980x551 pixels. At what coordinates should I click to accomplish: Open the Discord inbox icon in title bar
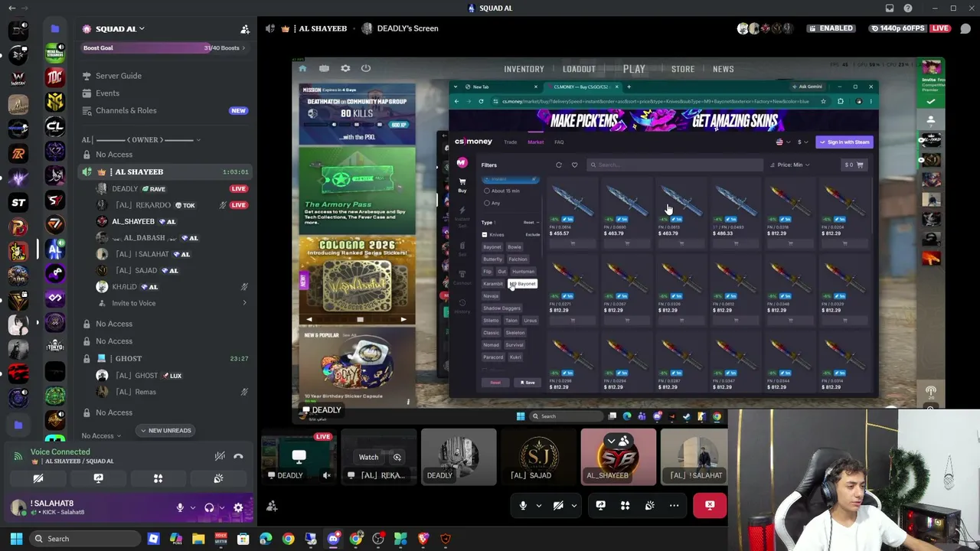(x=890, y=8)
